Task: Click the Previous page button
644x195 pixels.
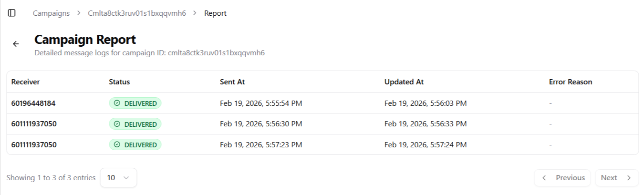Action: (x=562, y=178)
